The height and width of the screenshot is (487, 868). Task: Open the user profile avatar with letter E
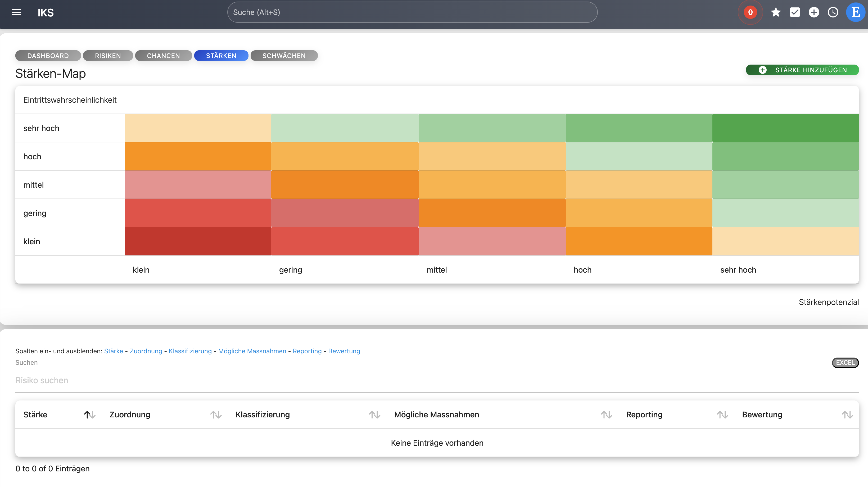(x=855, y=12)
